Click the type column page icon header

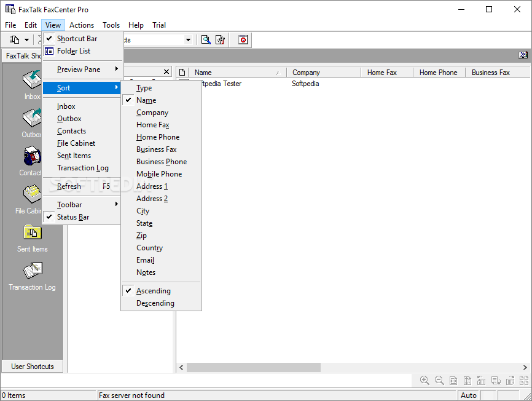182,73
